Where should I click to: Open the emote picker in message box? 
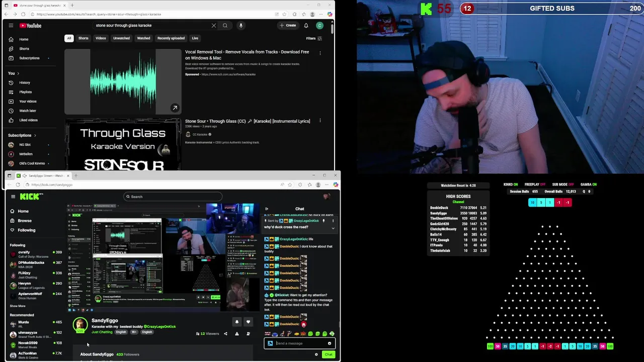[330, 343]
